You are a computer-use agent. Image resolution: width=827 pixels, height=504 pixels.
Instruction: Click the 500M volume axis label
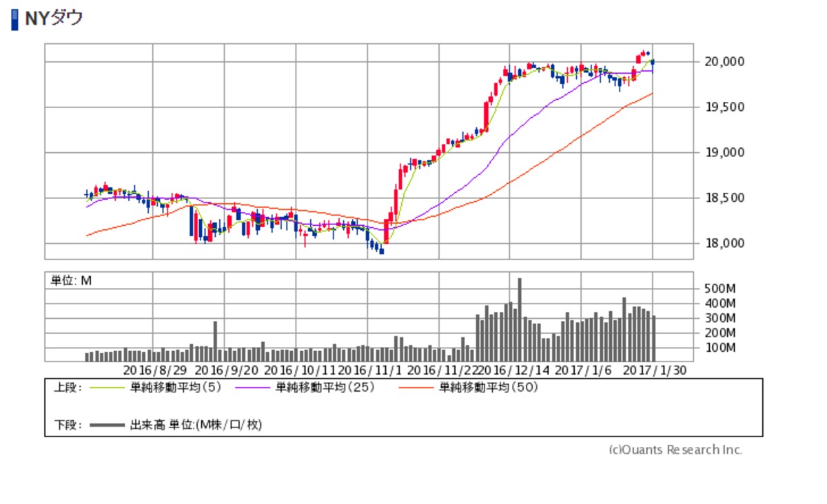[x=720, y=288]
